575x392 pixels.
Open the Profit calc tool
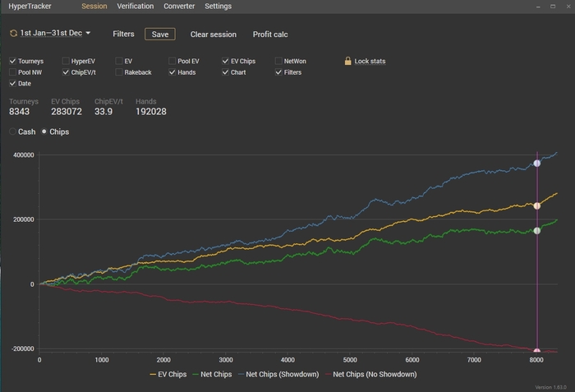[x=270, y=35]
